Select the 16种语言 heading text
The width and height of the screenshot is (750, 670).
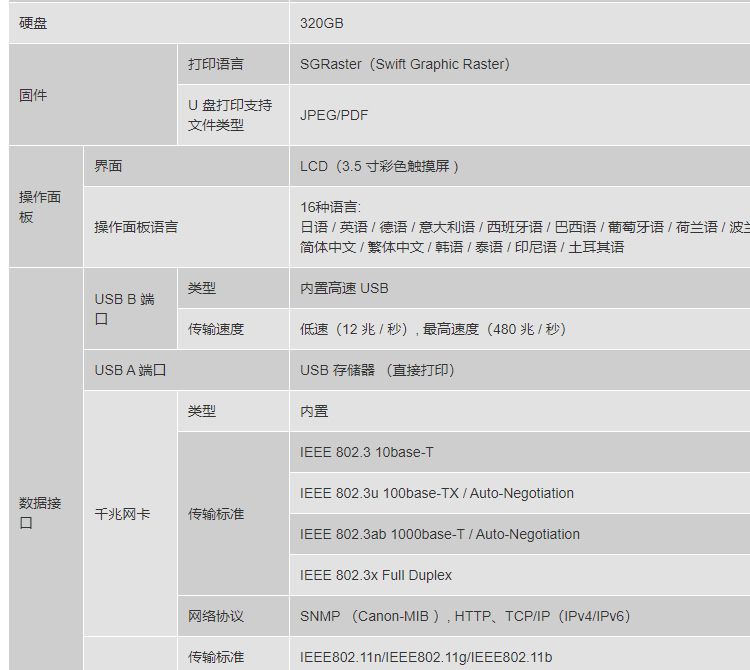[x=330, y=207]
